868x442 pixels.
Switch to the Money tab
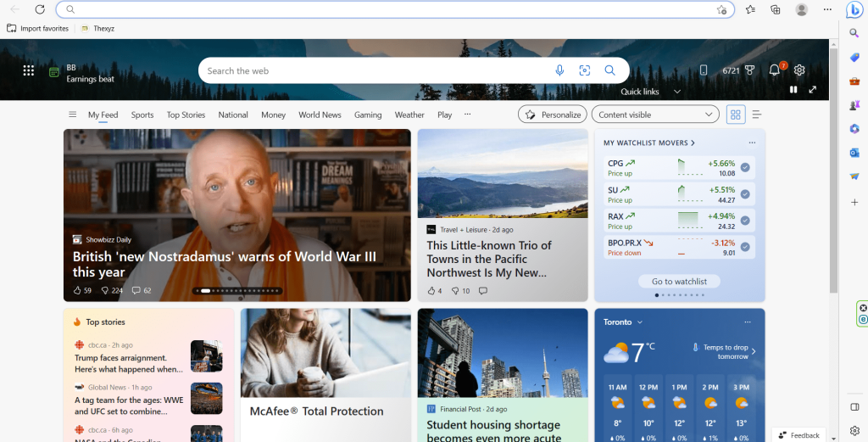[274, 115]
